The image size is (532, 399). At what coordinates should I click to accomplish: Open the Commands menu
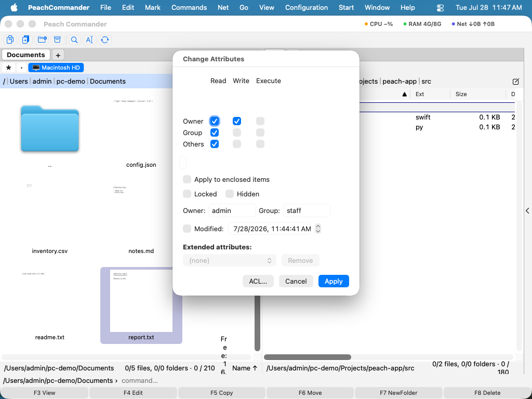pyautogui.click(x=189, y=7)
